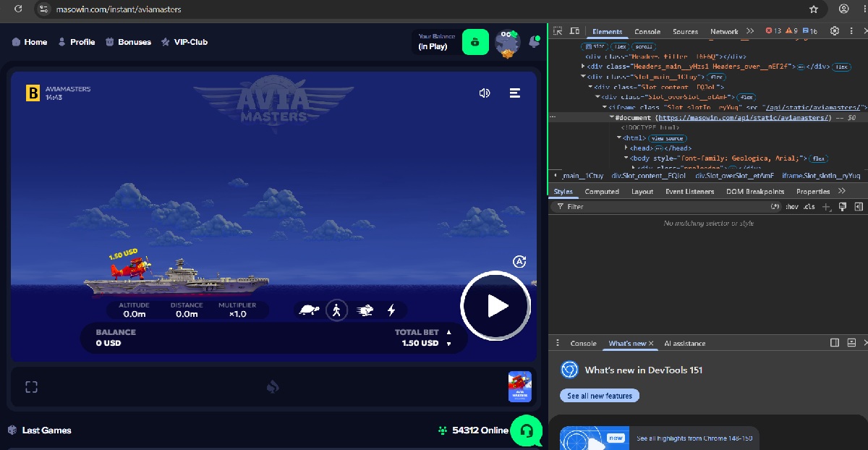Collapse the #document node
This screenshot has width=868, height=450.
[x=611, y=117]
